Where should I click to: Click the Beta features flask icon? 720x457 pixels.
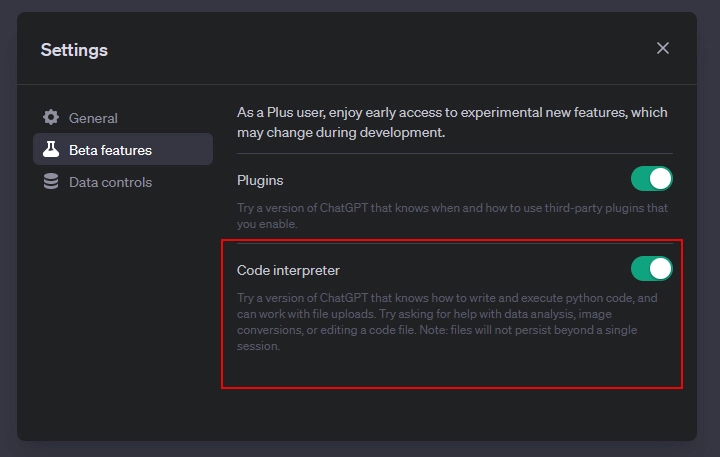pyautogui.click(x=51, y=149)
